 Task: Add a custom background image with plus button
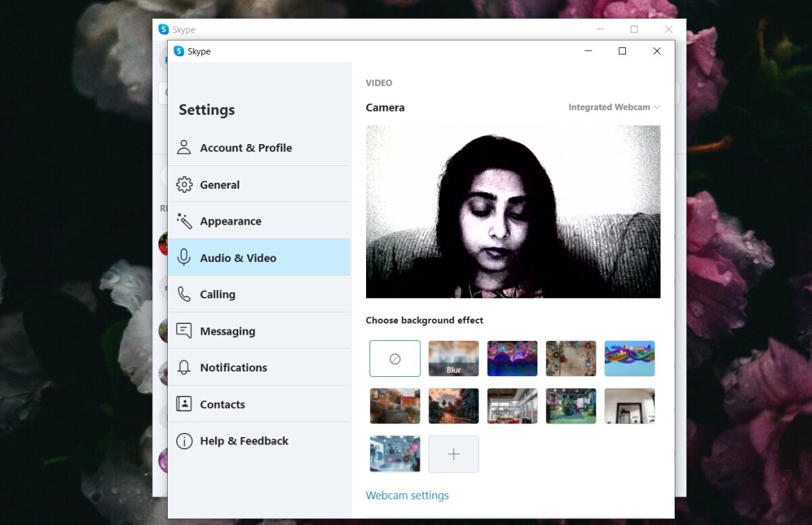(x=453, y=454)
